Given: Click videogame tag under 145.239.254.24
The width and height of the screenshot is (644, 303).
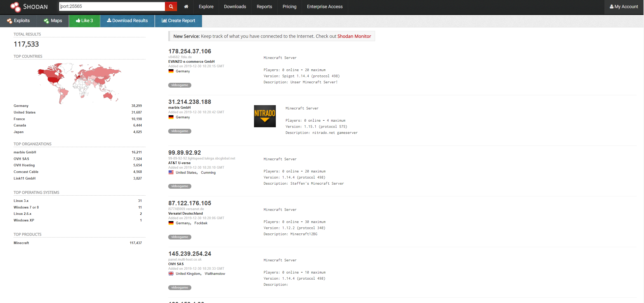Looking at the screenshot, I should (x=180, y=288).
